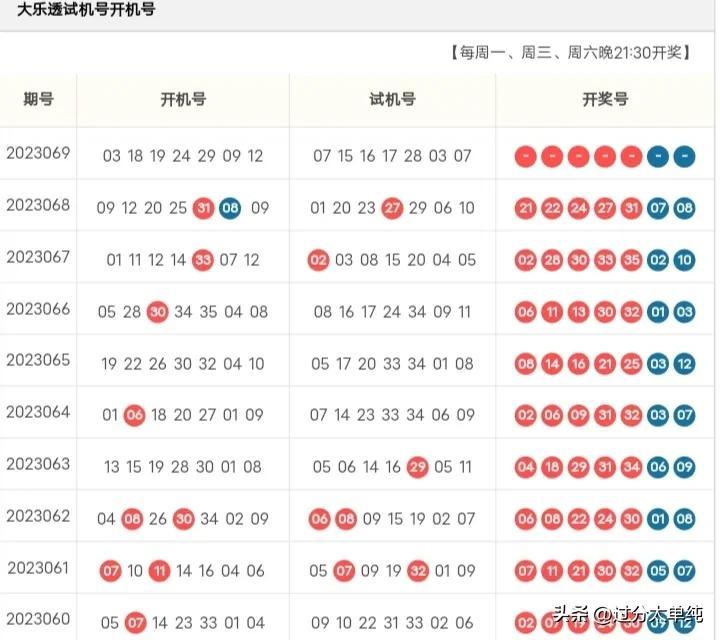Click red ball 27 in 2023068 试机号
The image size is (720, 640).
(x=392, y=208)
